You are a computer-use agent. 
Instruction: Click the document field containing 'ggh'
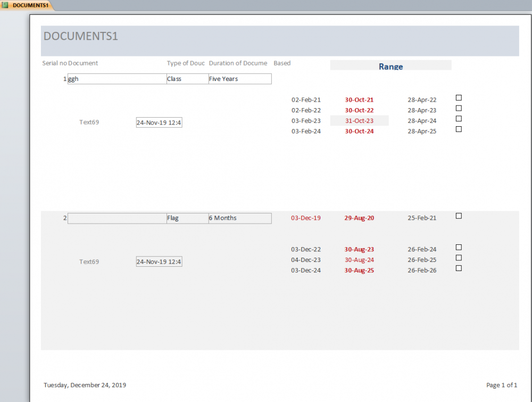click(117, 79)
